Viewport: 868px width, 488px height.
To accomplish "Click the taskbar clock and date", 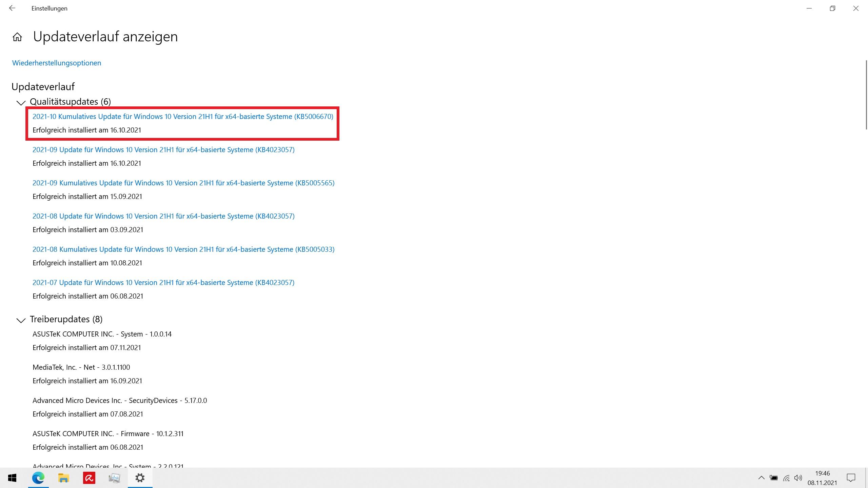I will pos(822,478).
